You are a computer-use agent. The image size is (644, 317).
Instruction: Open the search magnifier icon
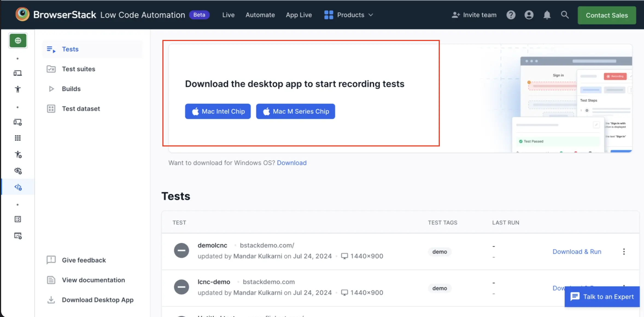pos(565,15)
